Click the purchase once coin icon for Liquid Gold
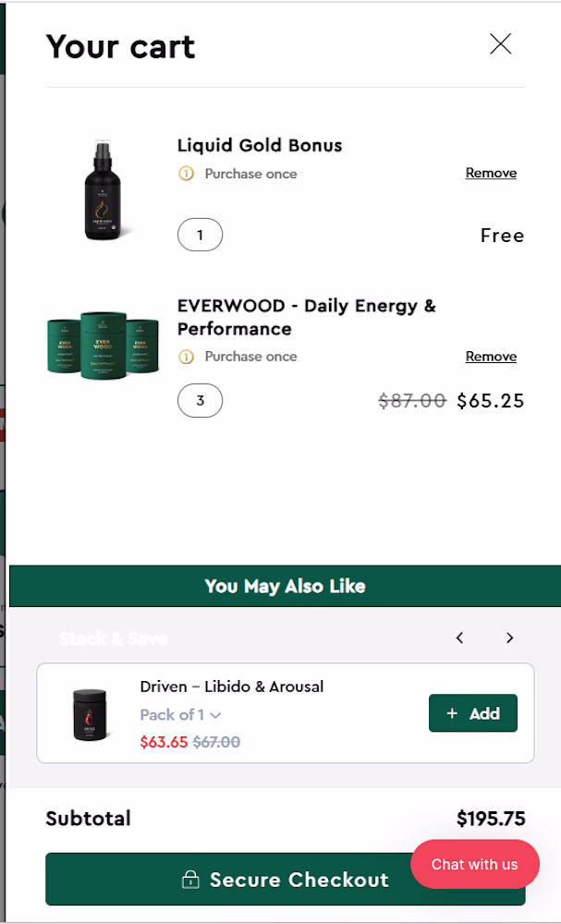561x924 pixels. (x=186, y=174)
